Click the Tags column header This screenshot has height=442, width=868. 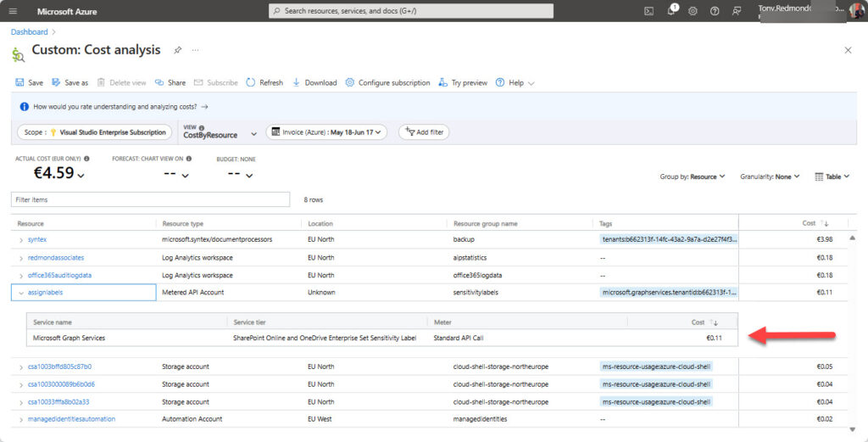point(605,223)
